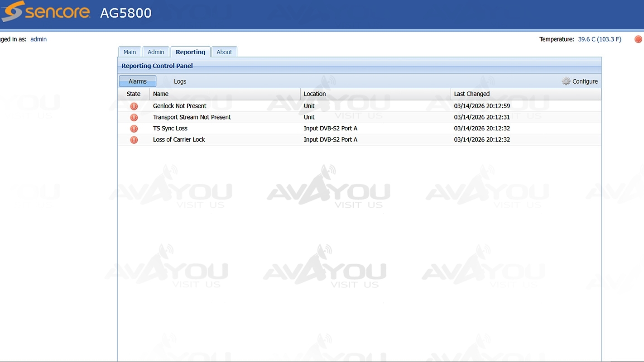Sort by Last Changed column header
This screenshot has height=362, width=644.
pos(471,94)
